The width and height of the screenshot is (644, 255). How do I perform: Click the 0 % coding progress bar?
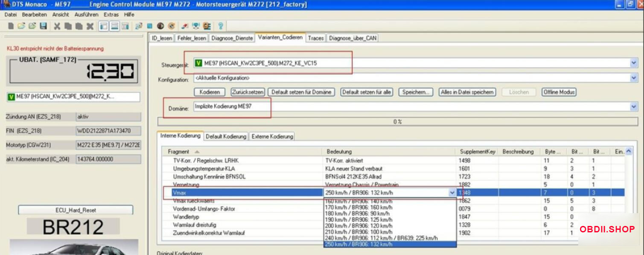point(397,122)
